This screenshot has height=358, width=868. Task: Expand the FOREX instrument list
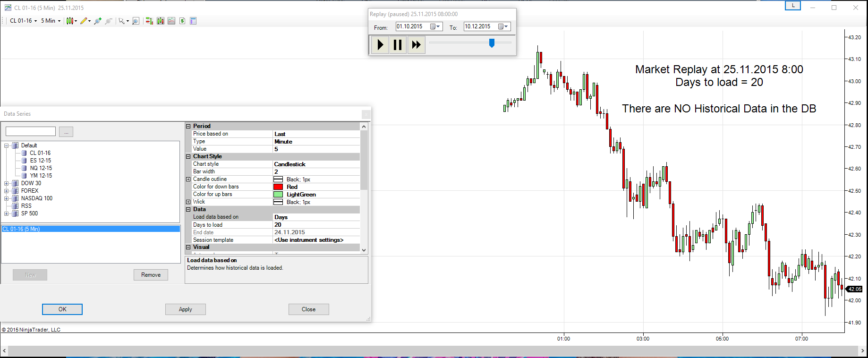click(7, 191)
